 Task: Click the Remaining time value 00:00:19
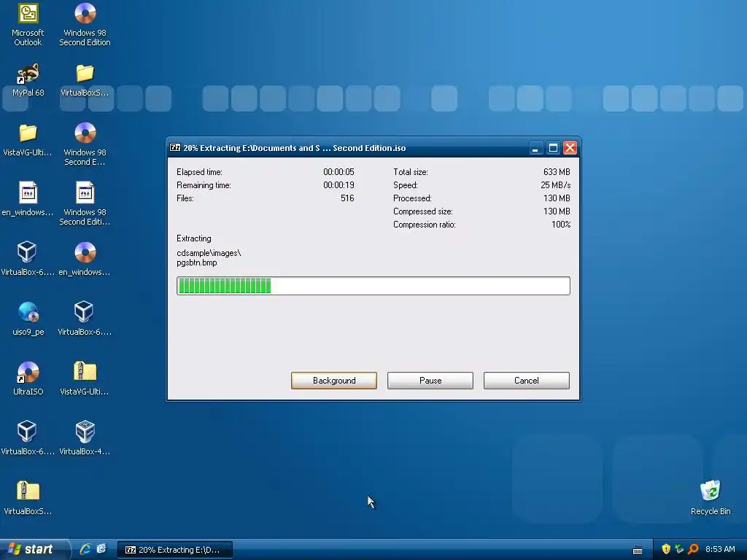[x=338, y=185]
